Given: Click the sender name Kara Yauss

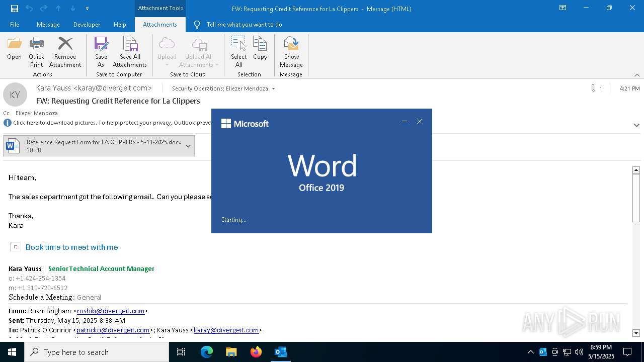Looking at the screenshot, I should tap(54, 88).
